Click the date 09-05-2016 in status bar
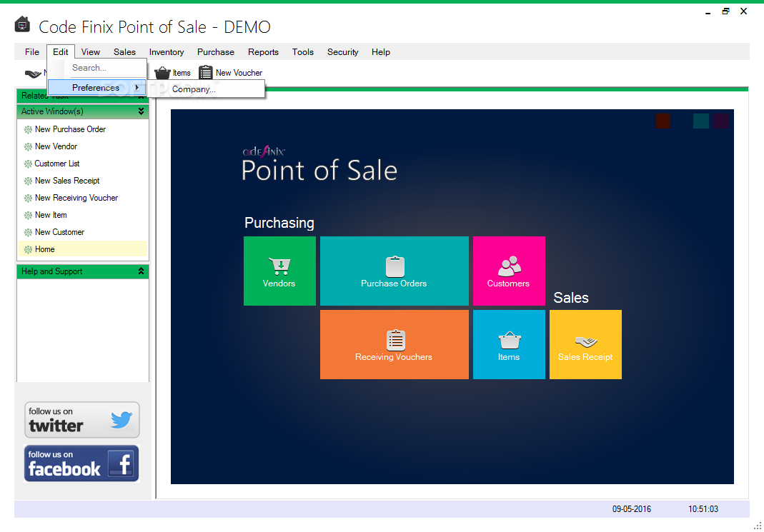 pyautogui.click(x=632, y=509)
